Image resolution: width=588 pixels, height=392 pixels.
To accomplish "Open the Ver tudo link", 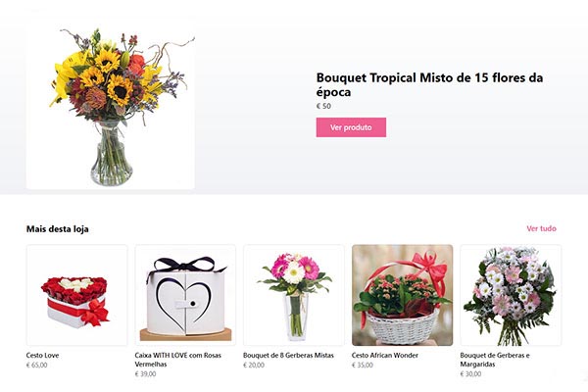I will [x=541, y=228].
